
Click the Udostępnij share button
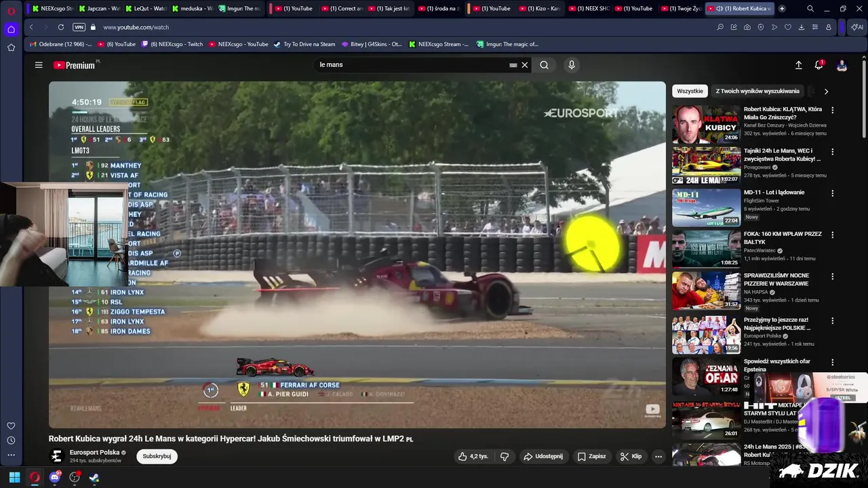(543, 456)
